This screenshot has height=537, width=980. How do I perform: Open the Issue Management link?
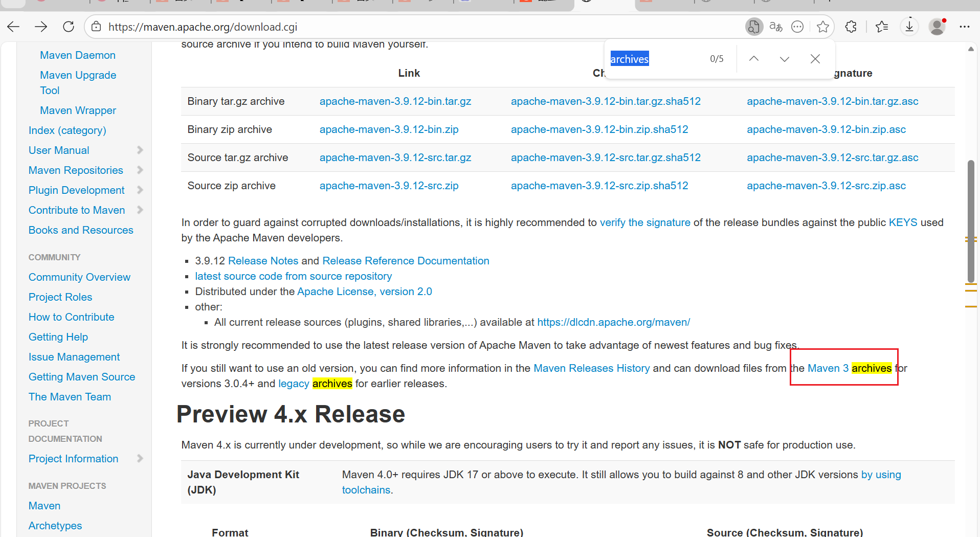click(x=74, y=357)
